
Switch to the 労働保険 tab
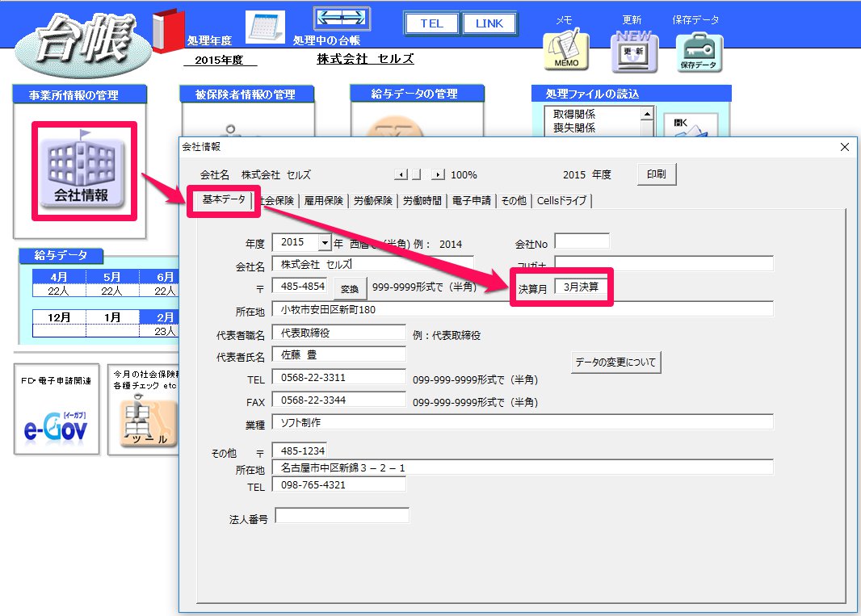[x=373, y=201]
